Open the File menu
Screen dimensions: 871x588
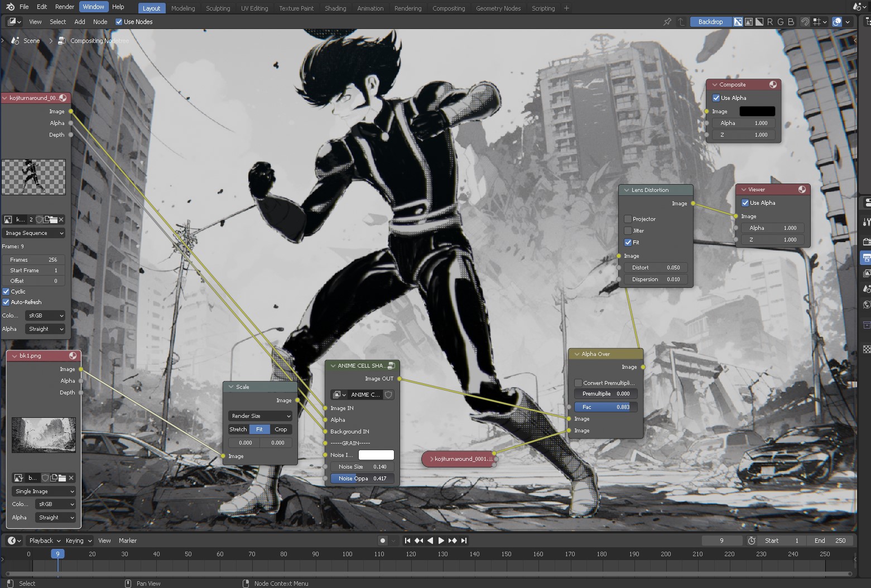coord(24,7)
